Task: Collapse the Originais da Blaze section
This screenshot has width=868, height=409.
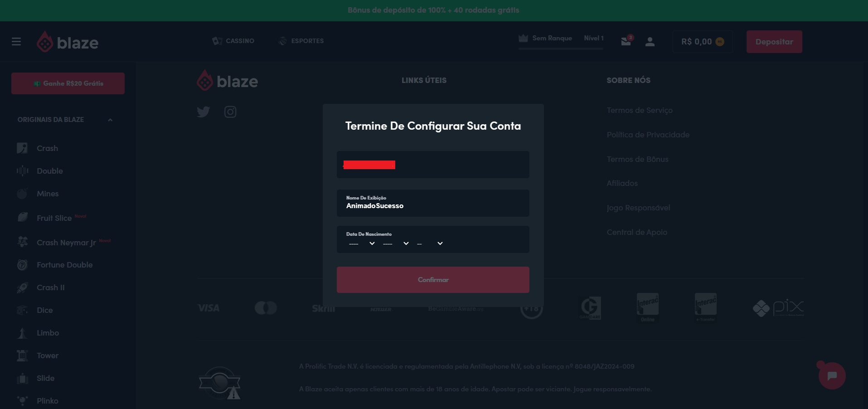Action: point(110,120)
